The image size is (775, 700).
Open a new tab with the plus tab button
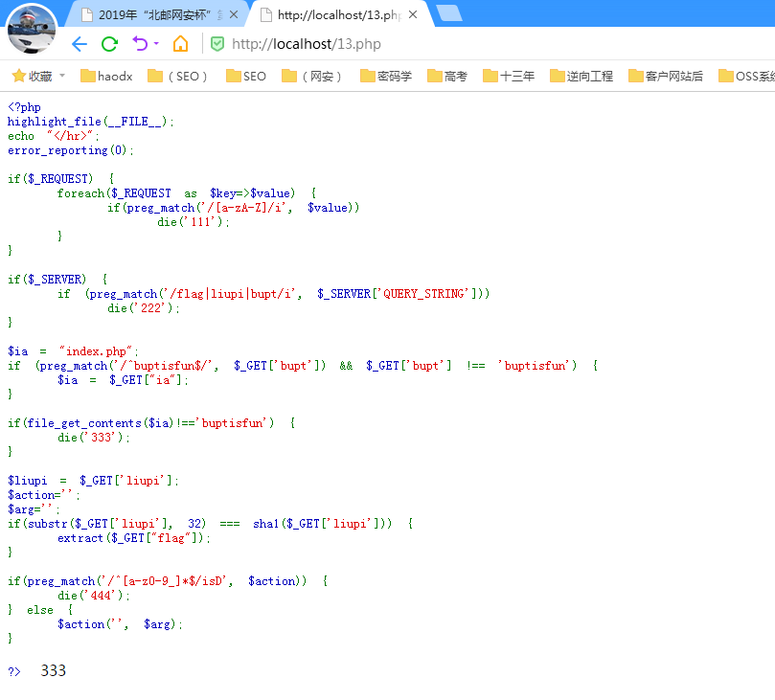tap(447, 13)
